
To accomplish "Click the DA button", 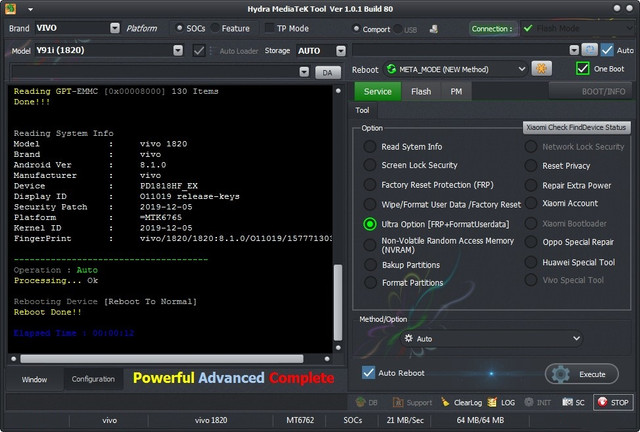I will 328,73.
